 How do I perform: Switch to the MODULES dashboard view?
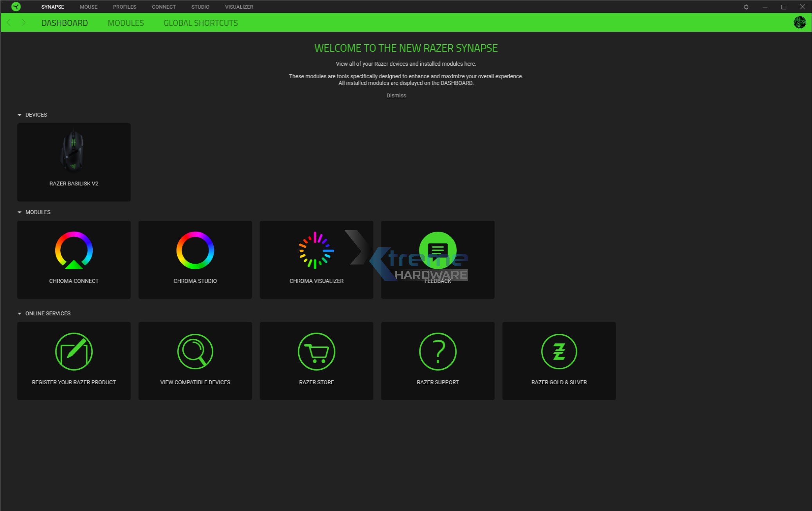pos(126,23)
